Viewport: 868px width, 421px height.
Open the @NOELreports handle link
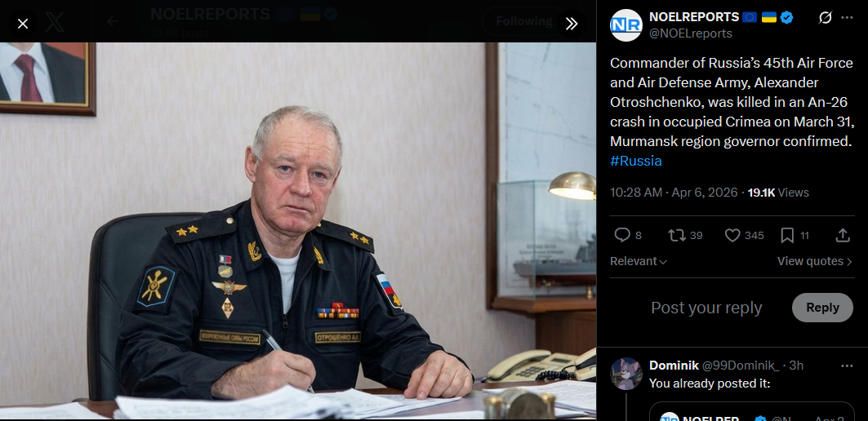pyautogui.click(x=690, y=33)
